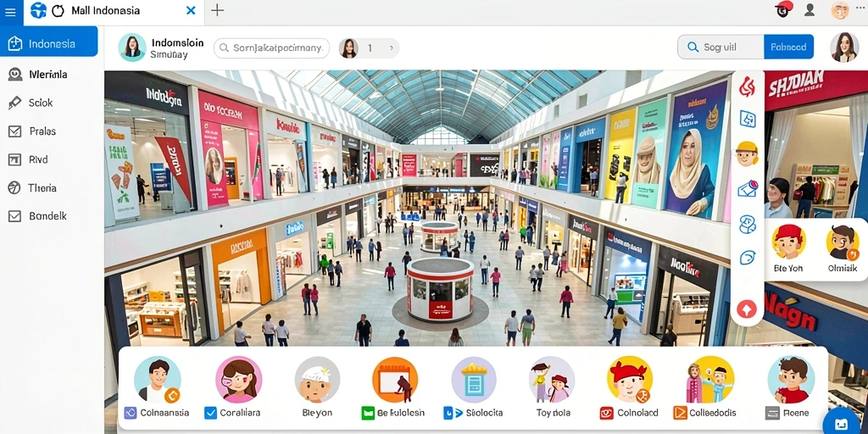The width and height of the screenshot is (868, 434).
Task: Click the blue Fahnood button
Action: coord(789,47)
